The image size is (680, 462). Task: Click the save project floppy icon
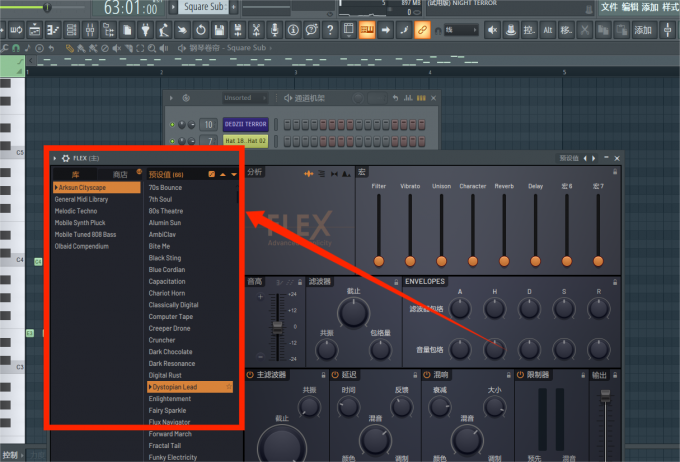[x=219, y=30]
